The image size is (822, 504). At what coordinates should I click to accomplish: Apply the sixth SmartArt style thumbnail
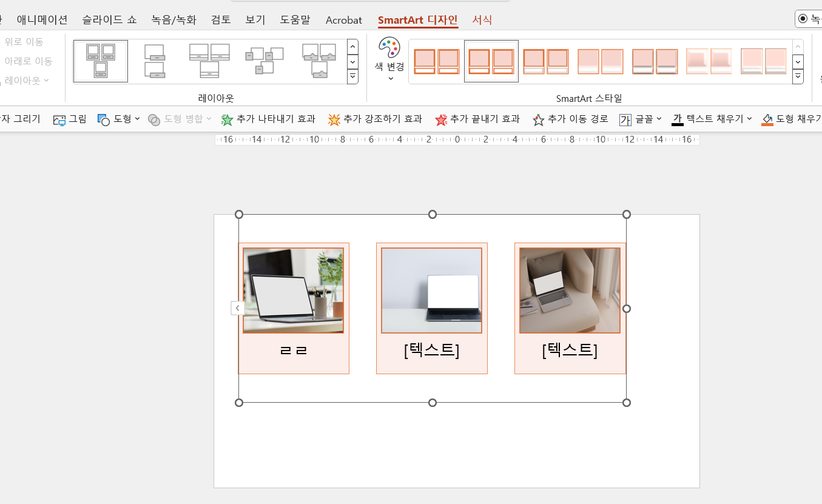(x=709, y=61)
